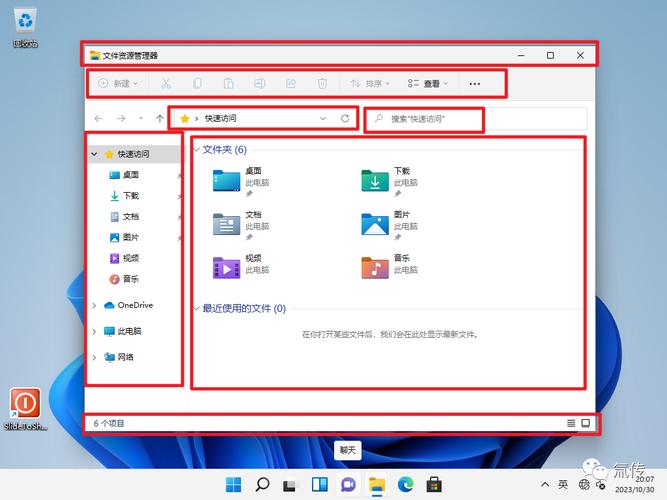Select 下载 in the navigation pane
667x500 pixels.
click(x=131, y=196)
